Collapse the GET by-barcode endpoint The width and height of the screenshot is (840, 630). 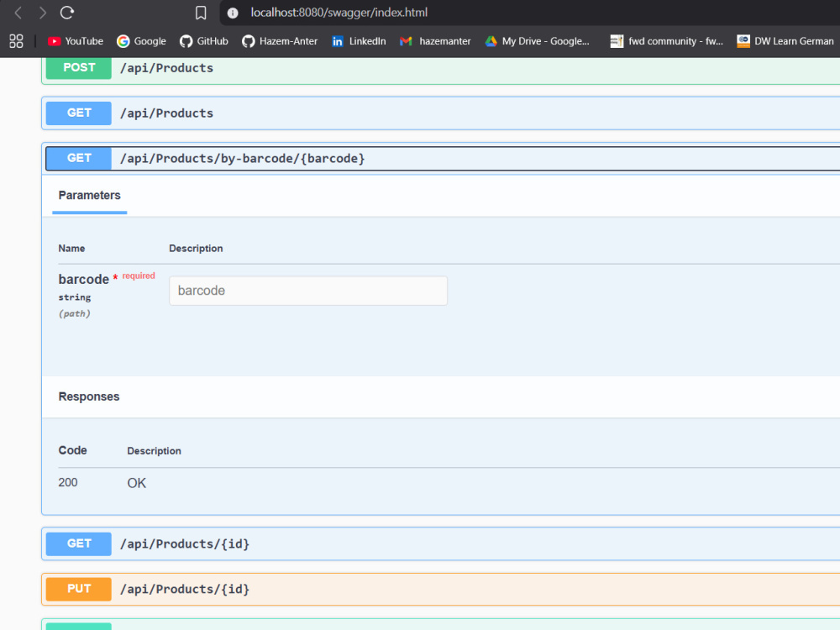tap(443, 159)
